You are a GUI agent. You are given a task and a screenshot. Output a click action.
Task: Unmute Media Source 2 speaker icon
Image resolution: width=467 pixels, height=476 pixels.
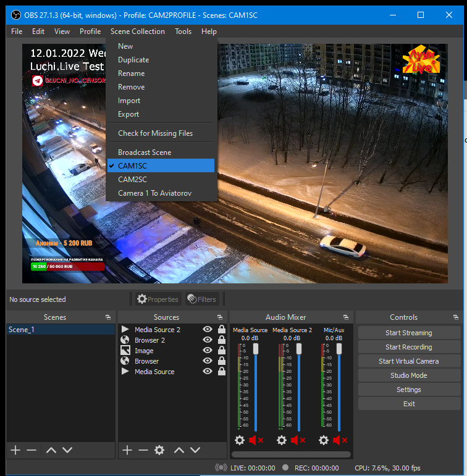point(298,440)
